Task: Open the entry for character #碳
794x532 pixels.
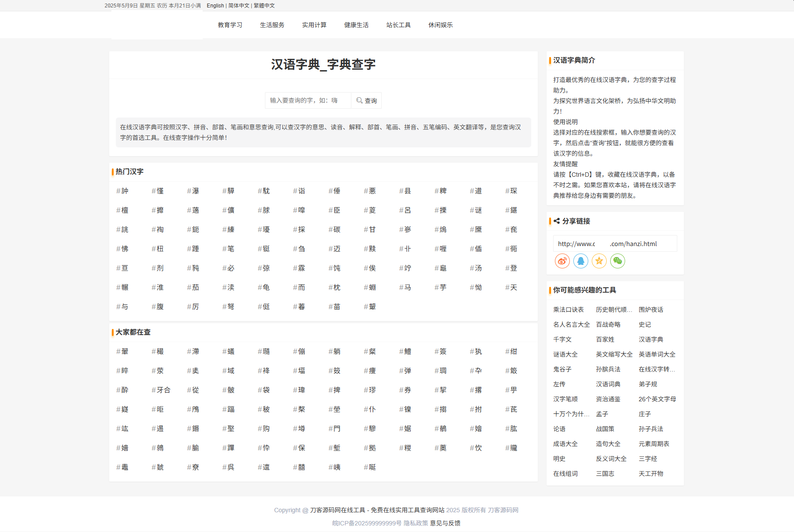Action: click(x=335, y=230)
